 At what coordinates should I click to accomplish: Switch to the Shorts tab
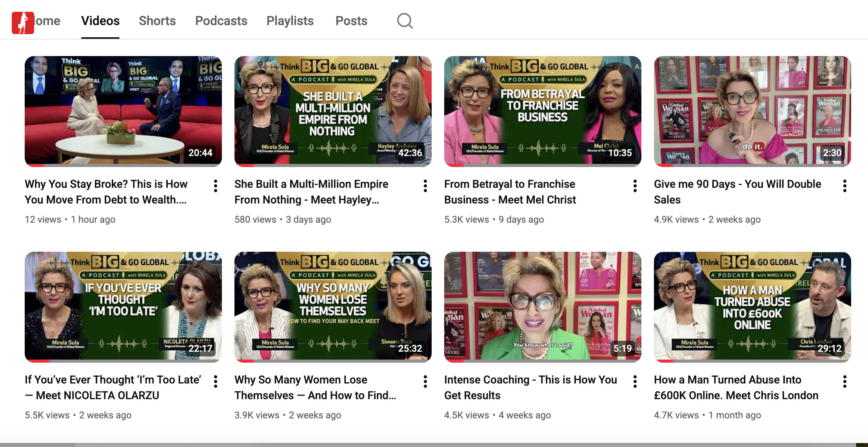(x=157, y=21)
